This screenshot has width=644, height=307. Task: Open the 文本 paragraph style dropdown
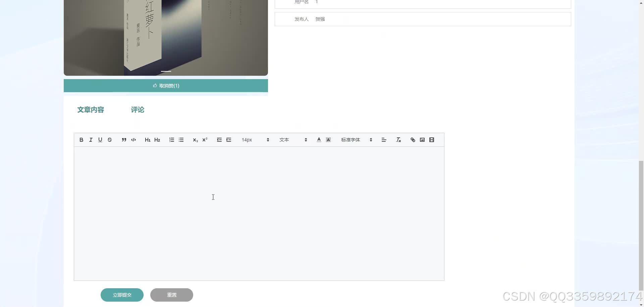[293, 140]
